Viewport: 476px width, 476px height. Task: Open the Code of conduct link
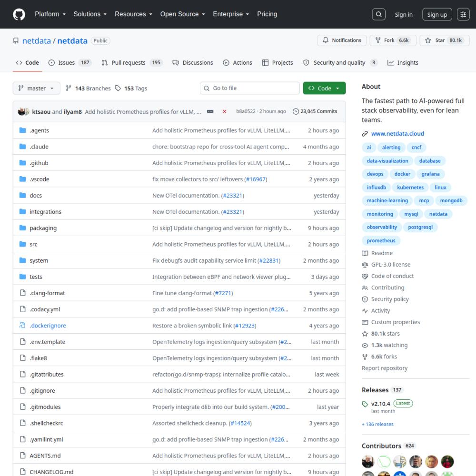tap(392, 276)
